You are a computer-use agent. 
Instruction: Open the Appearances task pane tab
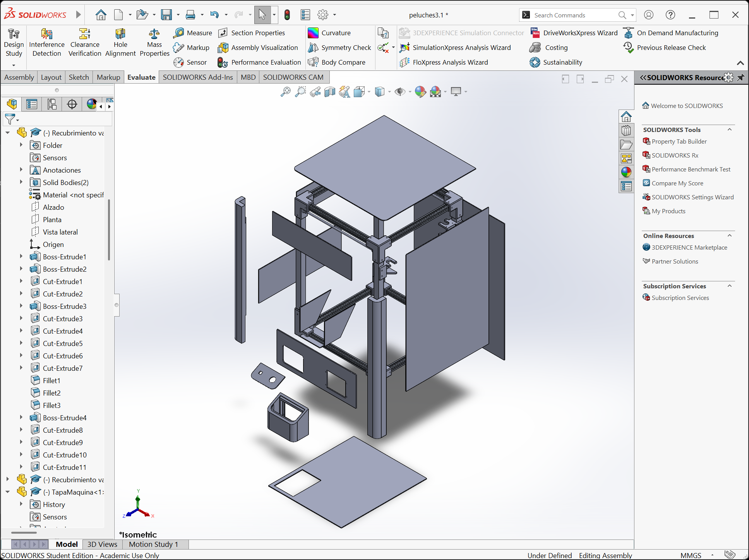[626, 172]
